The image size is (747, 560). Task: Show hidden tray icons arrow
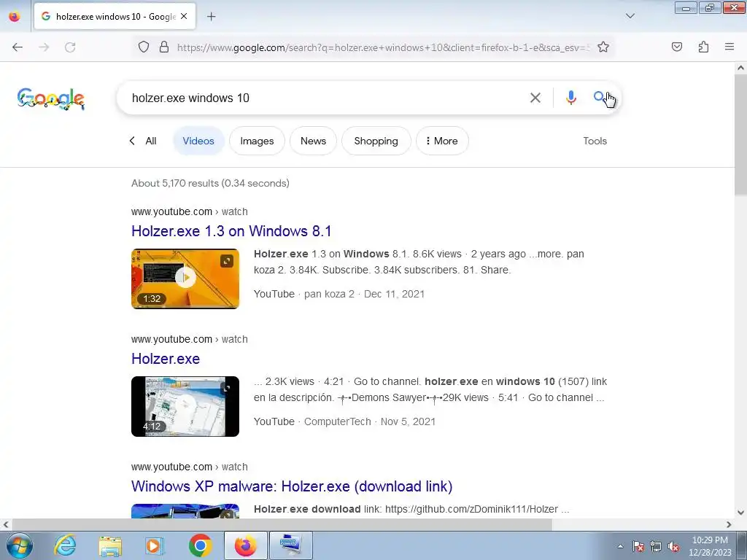pyautogui.click(x=620, y=546)
